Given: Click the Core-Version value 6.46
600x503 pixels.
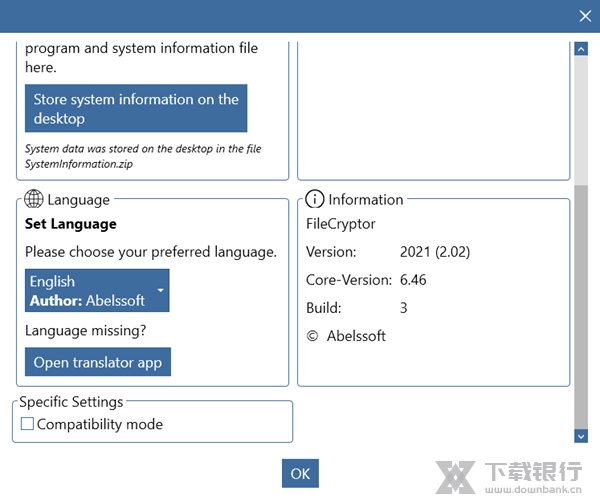Looking at the screenshot, I should pos(413,280).
